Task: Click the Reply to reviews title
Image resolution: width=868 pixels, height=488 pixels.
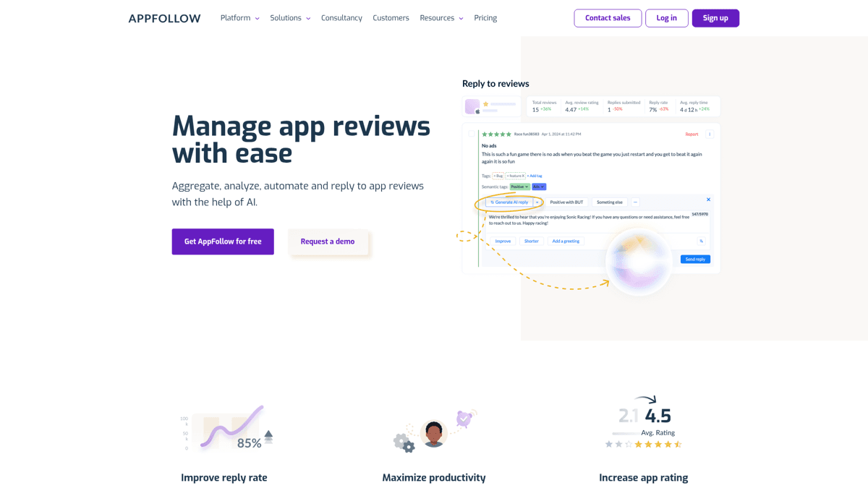Action: click(x=495, y=84)
